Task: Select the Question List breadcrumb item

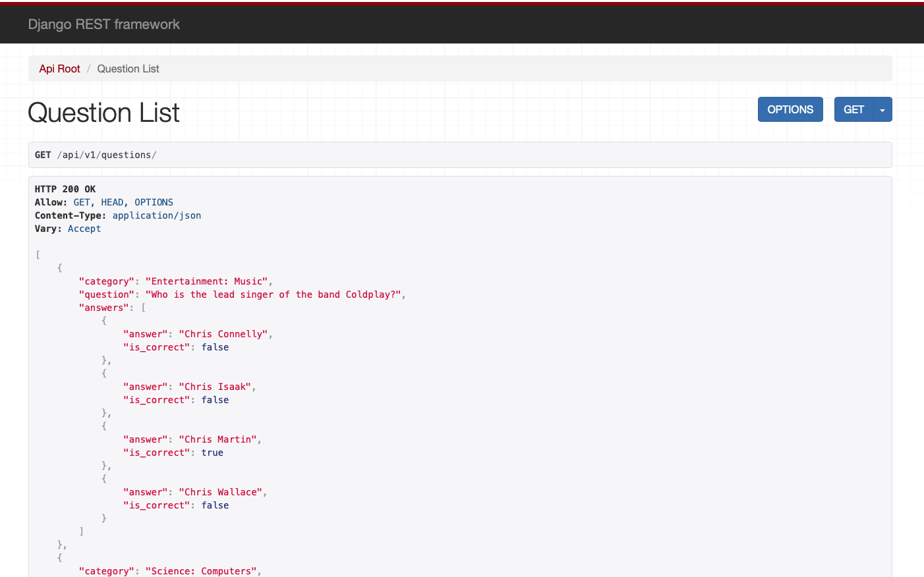Action: pos(128,69)
